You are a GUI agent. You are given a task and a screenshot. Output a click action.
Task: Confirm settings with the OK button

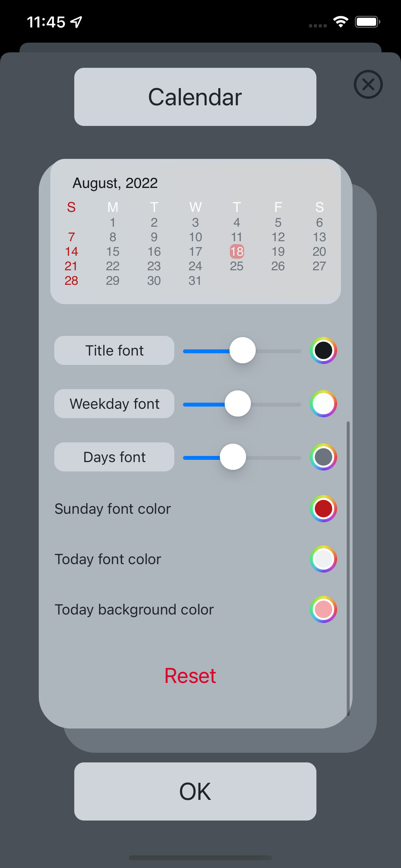[195, 791]
